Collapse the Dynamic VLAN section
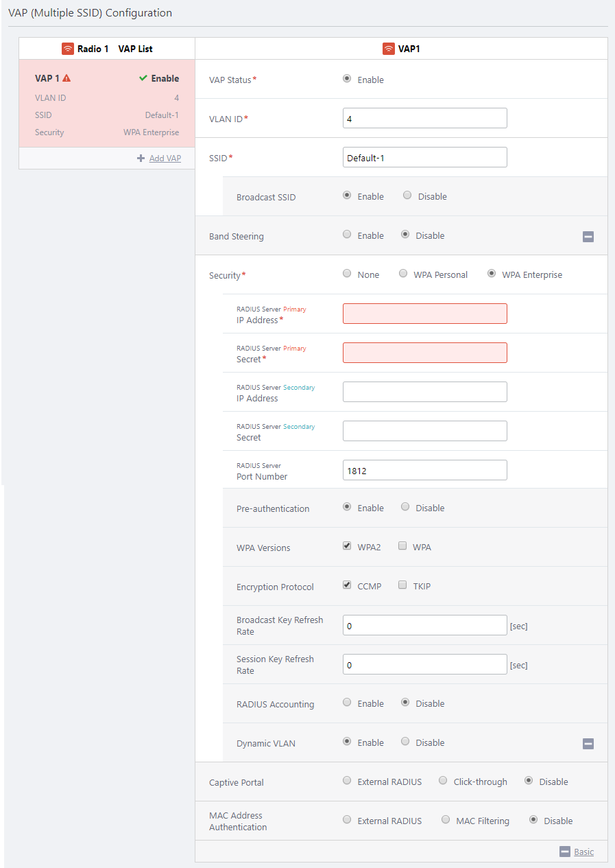615x868 pixels. (588, 744)
